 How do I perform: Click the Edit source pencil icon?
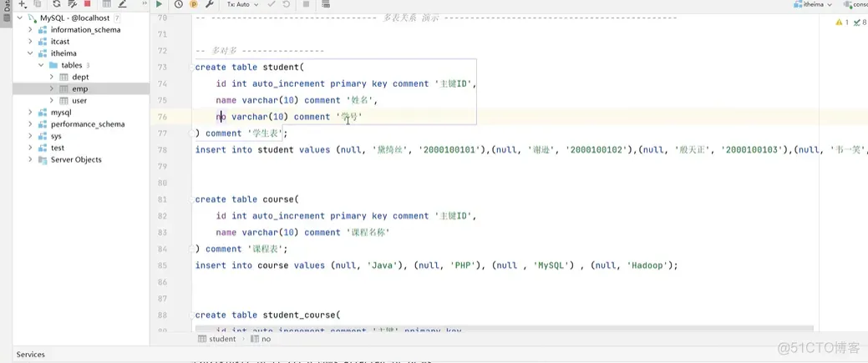[122, 4]
